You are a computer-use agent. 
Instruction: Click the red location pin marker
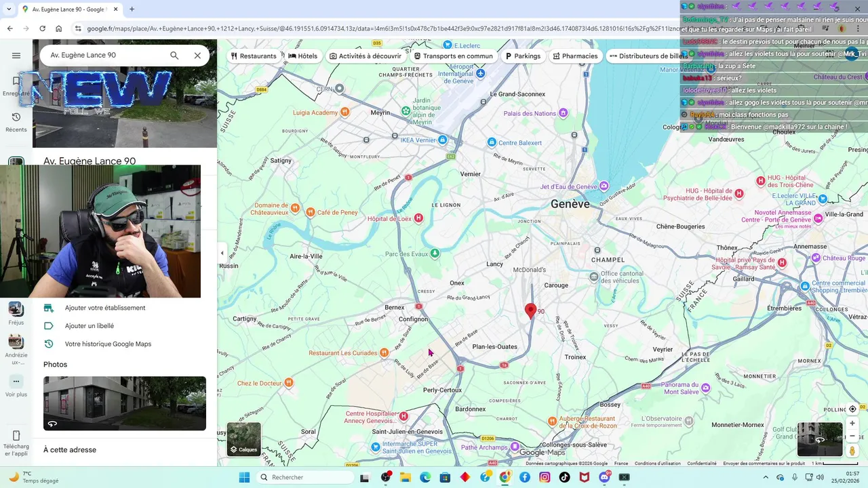tap(531, 310)
